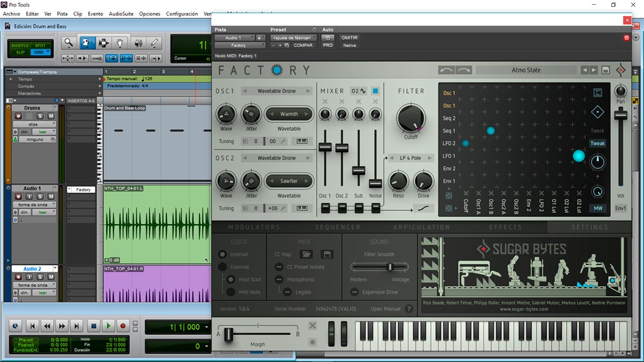Image resolution: width=644 pixels, height=362 pixels.
Task: Click the Env1 button under Vol
Action: pyautogui.click(x=620, y=208)
